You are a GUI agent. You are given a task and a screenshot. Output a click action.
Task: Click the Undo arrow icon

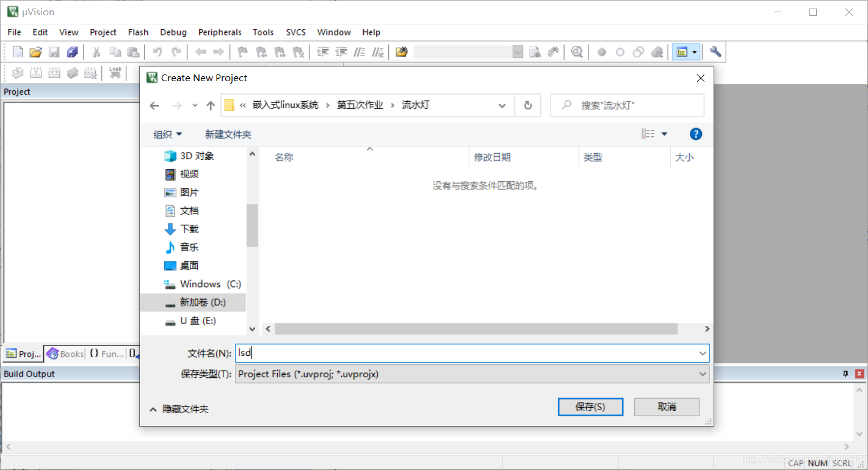[x=157, y=52]
